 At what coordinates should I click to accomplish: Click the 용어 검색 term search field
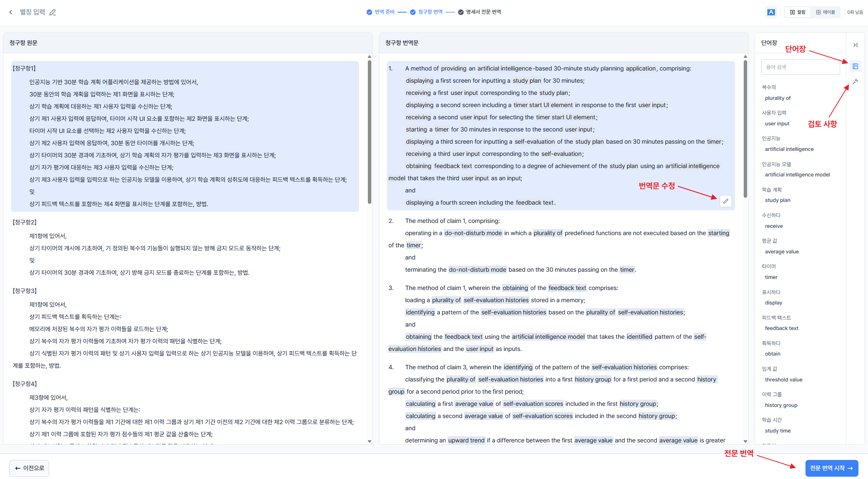click(x=800, y=67)
